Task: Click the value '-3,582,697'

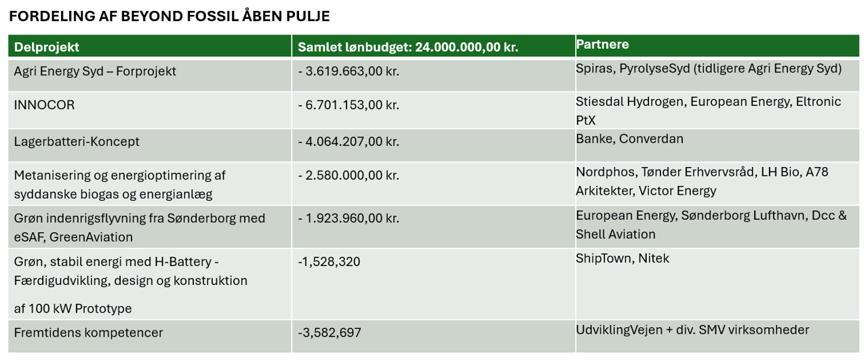Action: (x=330, y=333)
